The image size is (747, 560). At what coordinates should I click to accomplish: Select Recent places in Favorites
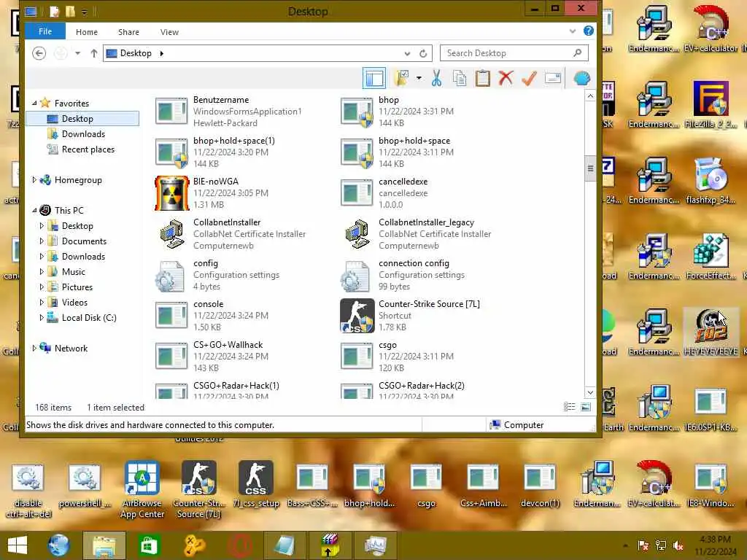coord(88,149)
